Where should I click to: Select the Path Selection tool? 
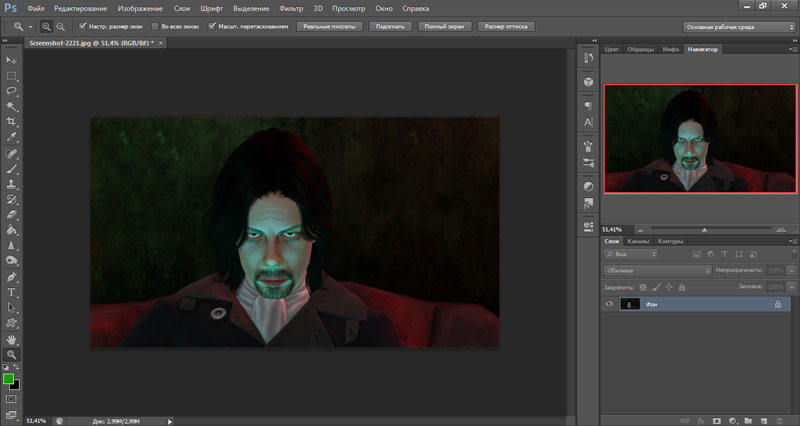tap(11, 308)
